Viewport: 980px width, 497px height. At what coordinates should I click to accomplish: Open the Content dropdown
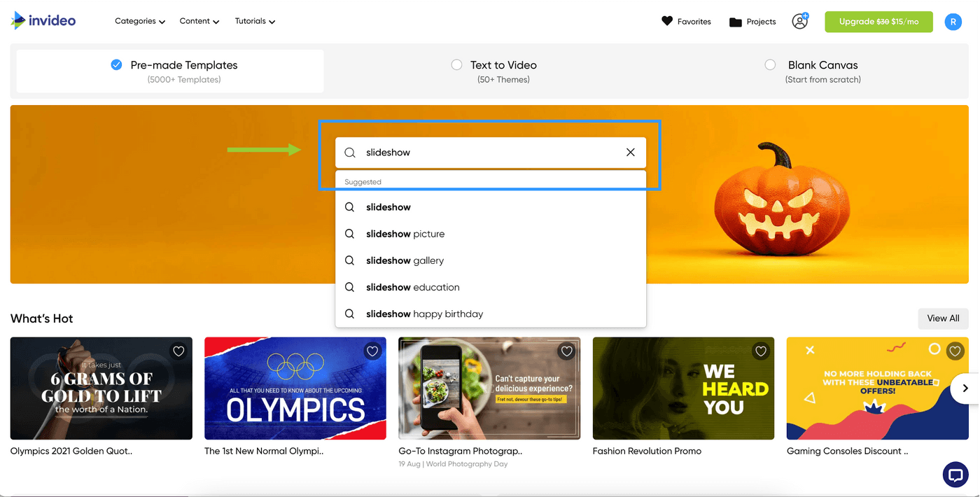click(199, 21)
